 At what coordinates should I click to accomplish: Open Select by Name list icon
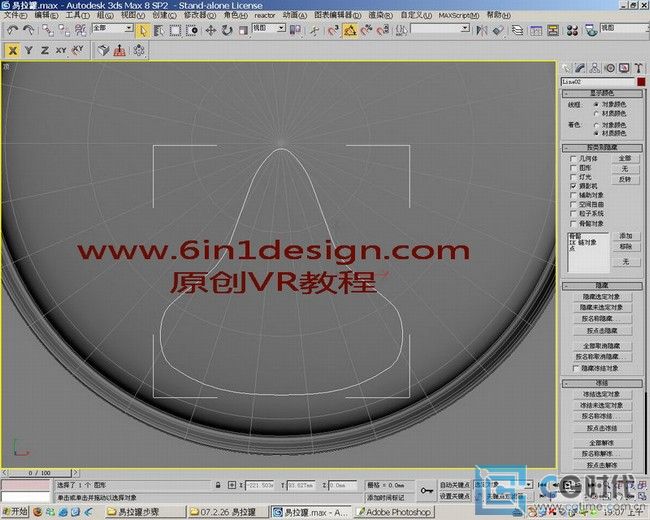pyautogui.click(x=159, y=30)
